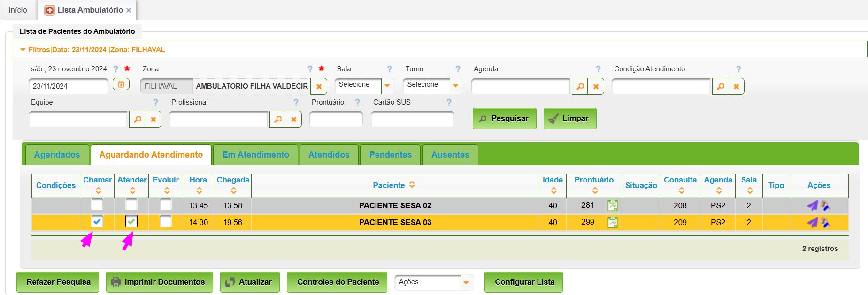Click Configurar Lista button
868x295 pixels.
tap(523, 282)
